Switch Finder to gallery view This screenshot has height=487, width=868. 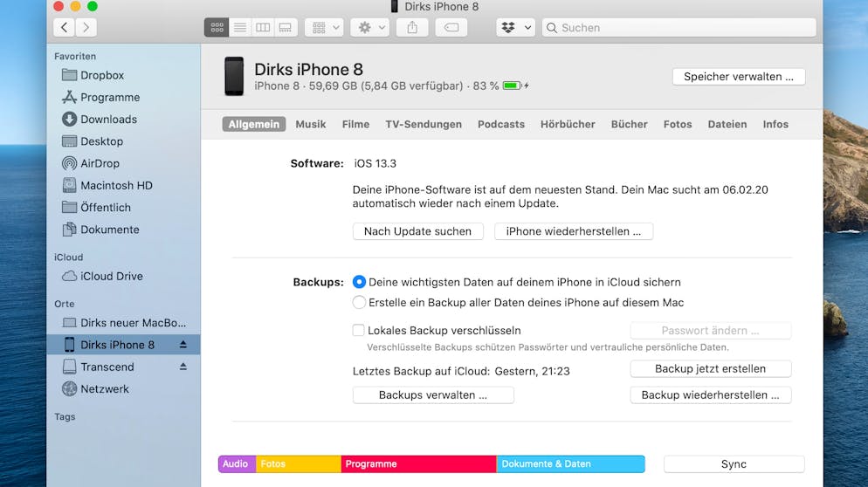point(285,27)
